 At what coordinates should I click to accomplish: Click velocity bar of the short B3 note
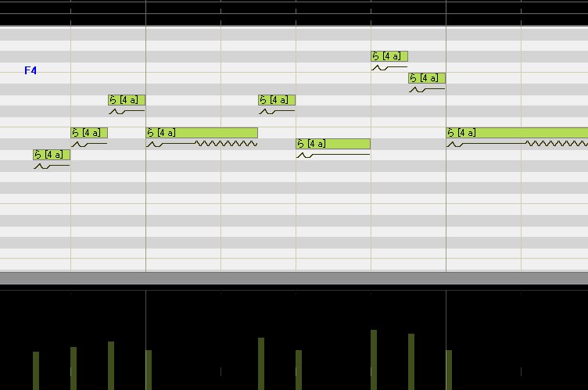(x=73, y=368)
